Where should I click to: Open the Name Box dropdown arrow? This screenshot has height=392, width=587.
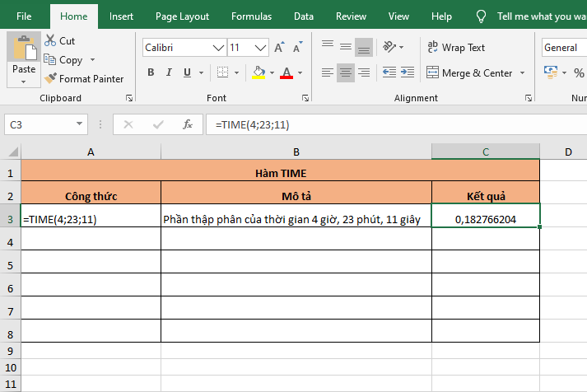click(79, 124)
